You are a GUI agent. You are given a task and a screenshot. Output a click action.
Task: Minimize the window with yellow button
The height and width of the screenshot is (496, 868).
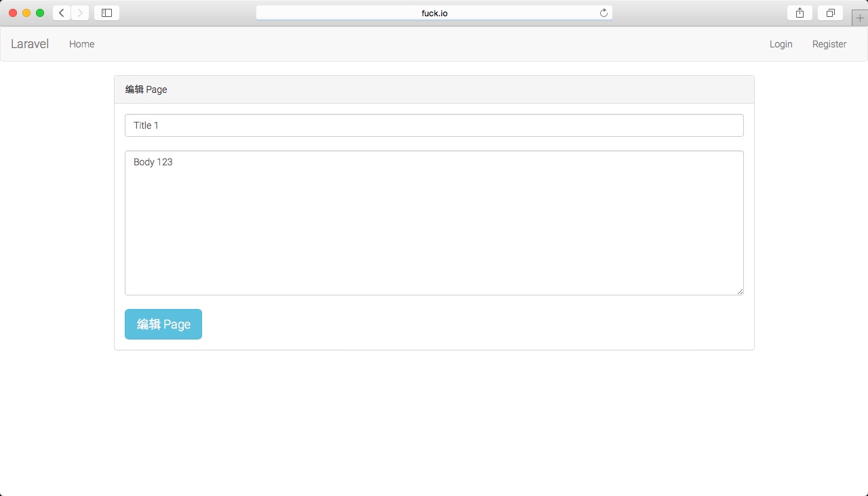click(x=26, y=13)
